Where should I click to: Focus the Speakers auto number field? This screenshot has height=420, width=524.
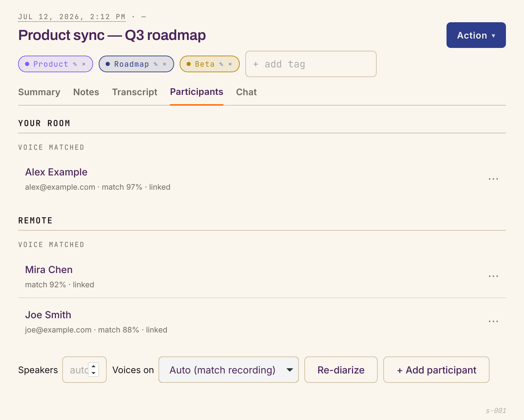[x=84, y=370]
